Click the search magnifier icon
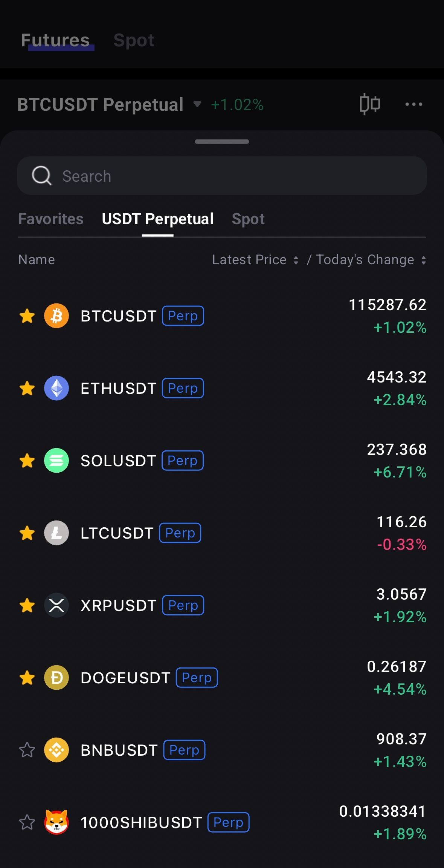This screenshot has height=868, width=444. 41,176
